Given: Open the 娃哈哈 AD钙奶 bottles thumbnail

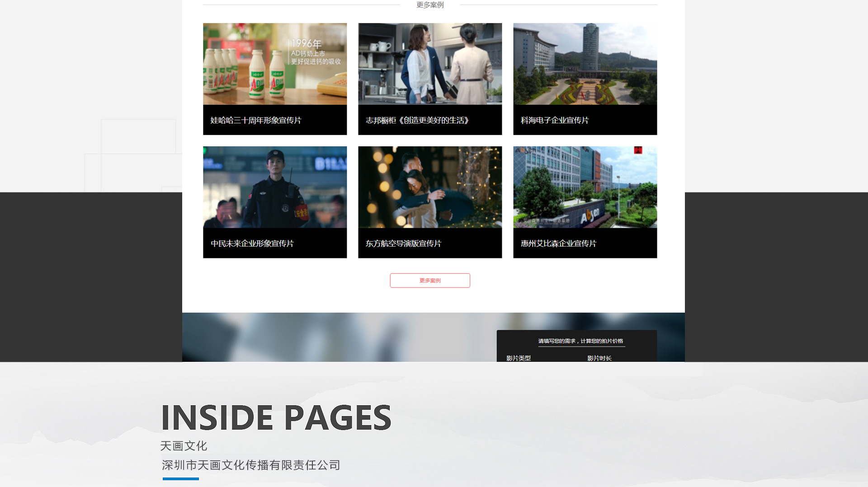Looking at the screenshot, I should pyautogui.click(x=275, y=64).
